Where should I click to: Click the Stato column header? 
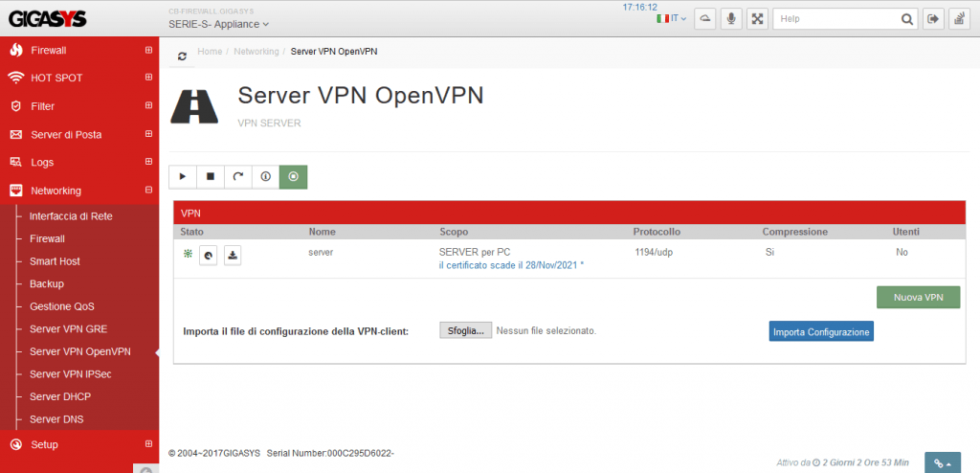point(191,232)
